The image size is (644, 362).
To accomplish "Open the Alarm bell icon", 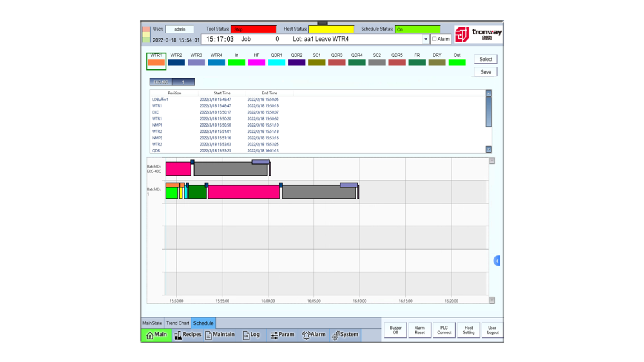I will click(306, 335).
